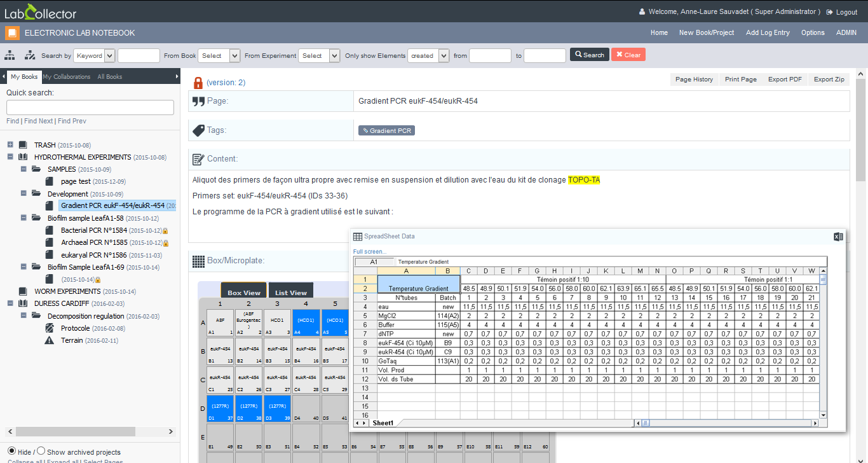Select the Sheet1 spreadsheet tab
The image size is (868, 463).
[x=383, y=423]
